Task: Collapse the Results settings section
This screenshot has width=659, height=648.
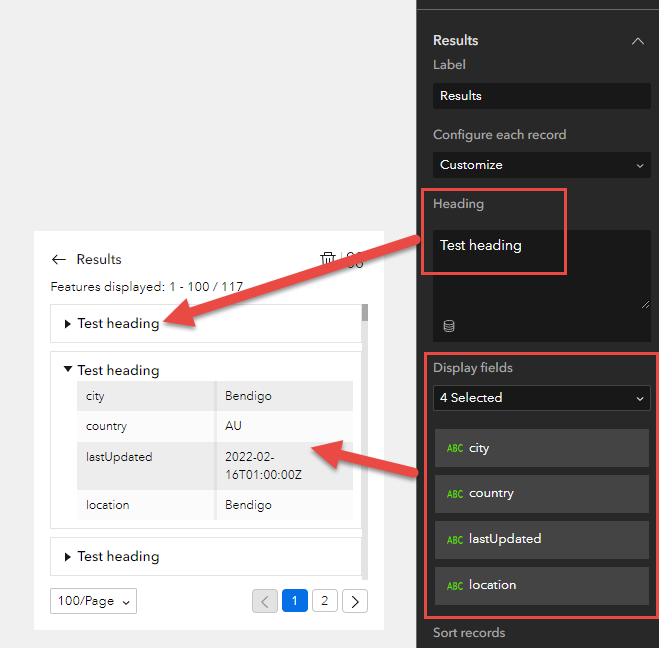Action: [x=637, y=41]
